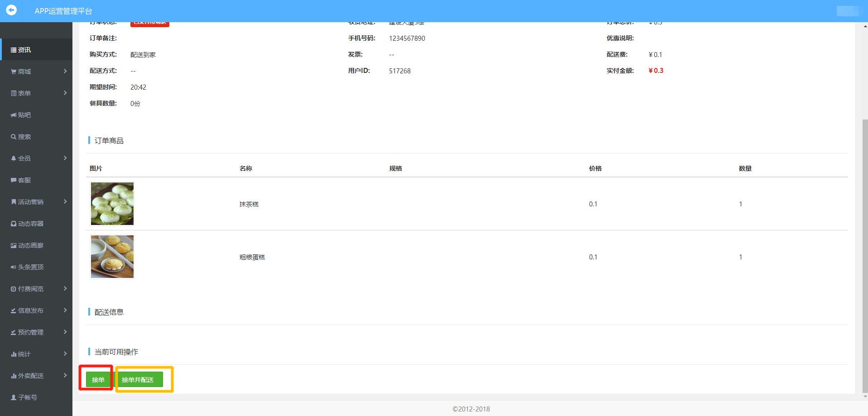The image size is (868, 416).
Task: Click the 动态画廊 picture icon
Action: [14, 245]
